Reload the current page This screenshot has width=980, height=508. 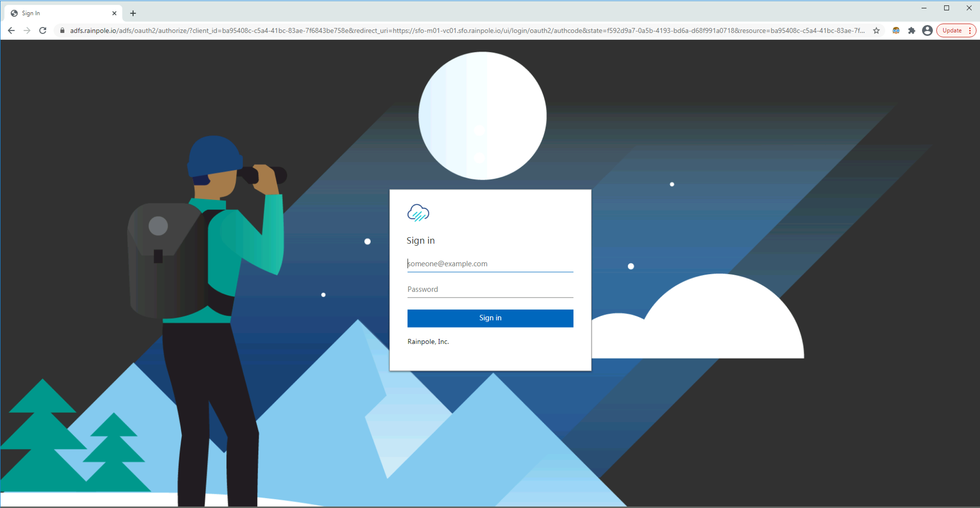coord(43,31)
